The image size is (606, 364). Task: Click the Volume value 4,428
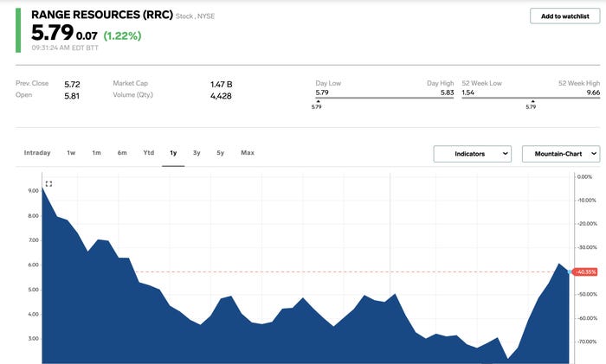[221, 96]
